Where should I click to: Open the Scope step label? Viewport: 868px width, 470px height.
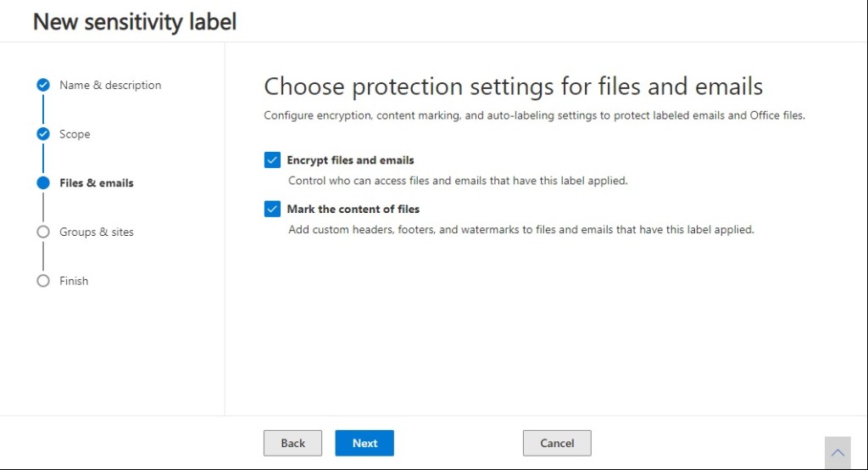(x=75, y=134)
